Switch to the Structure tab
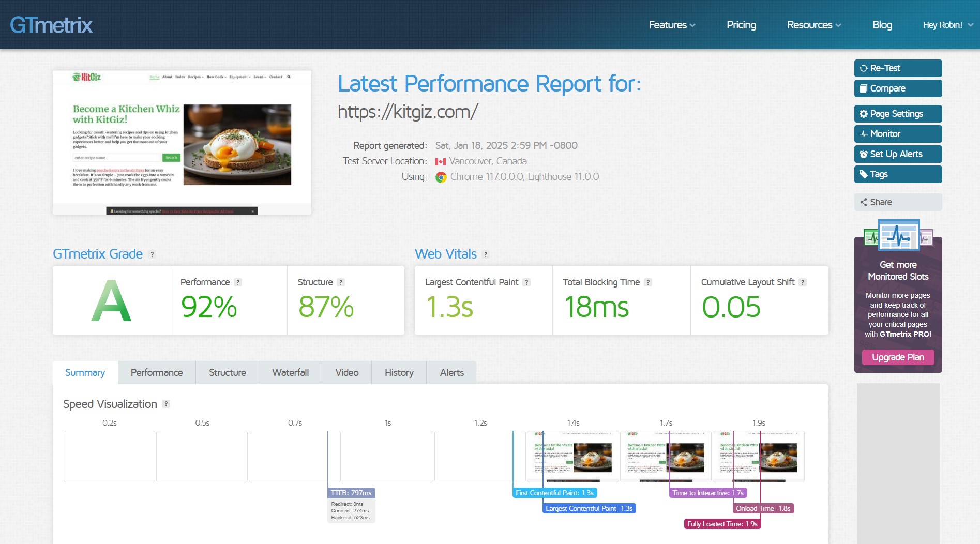980x544 pixels. [227, 373]
